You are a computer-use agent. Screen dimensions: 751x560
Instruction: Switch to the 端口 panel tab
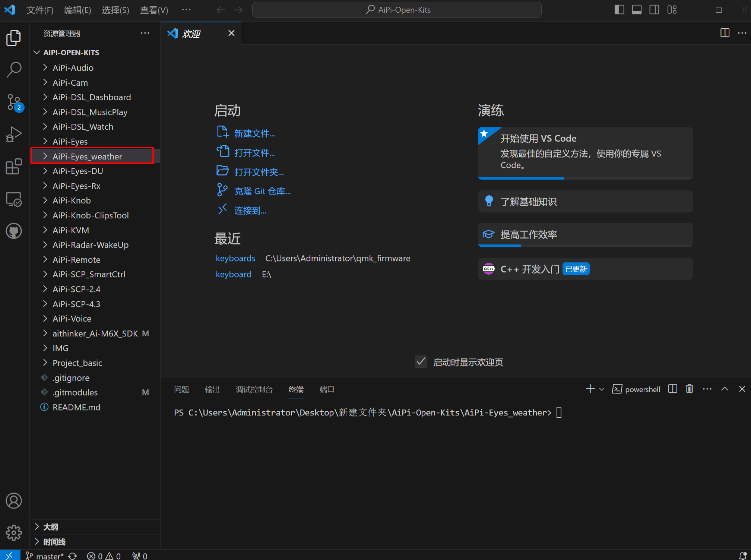[x=327, y=389]
